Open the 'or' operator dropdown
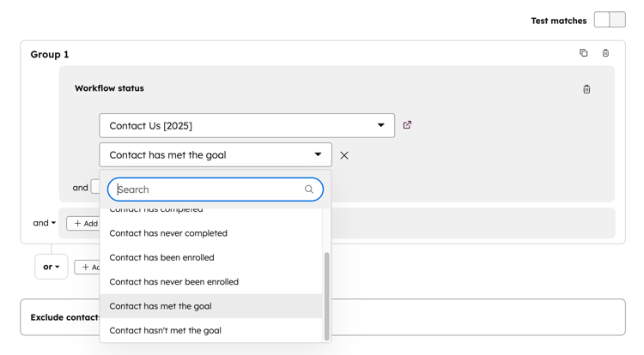Image resolution: width=644 pixels, height=355 pixels. tap(51, 267)
